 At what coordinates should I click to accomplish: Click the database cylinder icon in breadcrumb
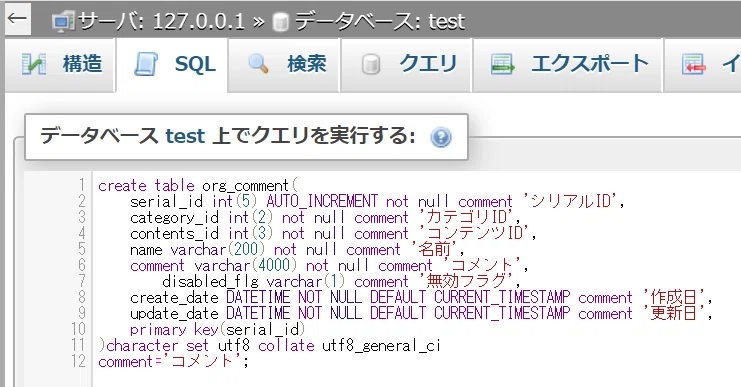click(x=281, y=22)
